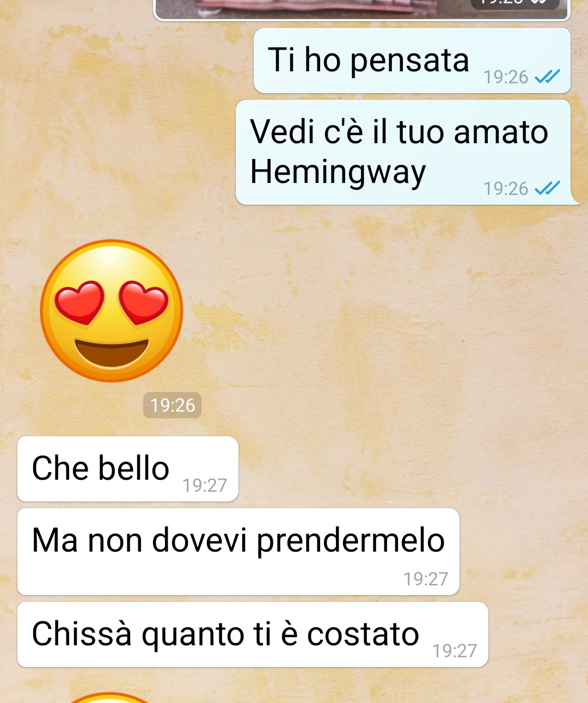This screenshot has width=588, height=703.
Task: Tap the partially visible emoji at bottom
Action: tap(109, 698)
